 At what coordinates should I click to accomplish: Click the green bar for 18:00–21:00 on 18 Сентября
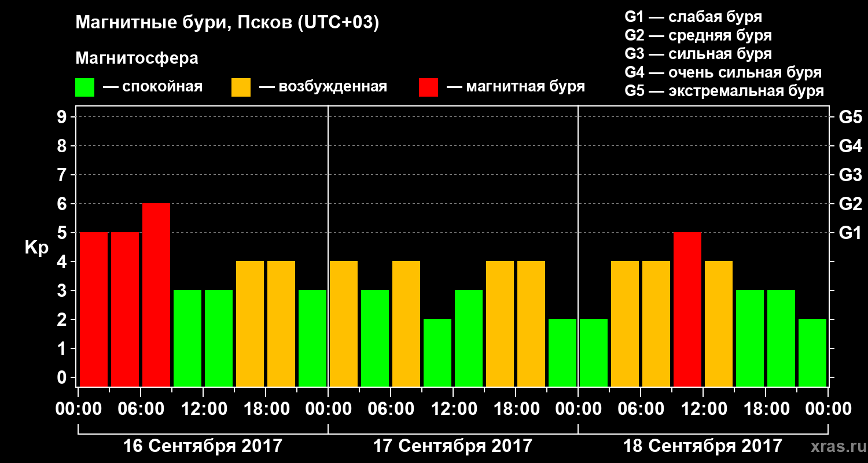pyautogui.click(x=781, y=339)
